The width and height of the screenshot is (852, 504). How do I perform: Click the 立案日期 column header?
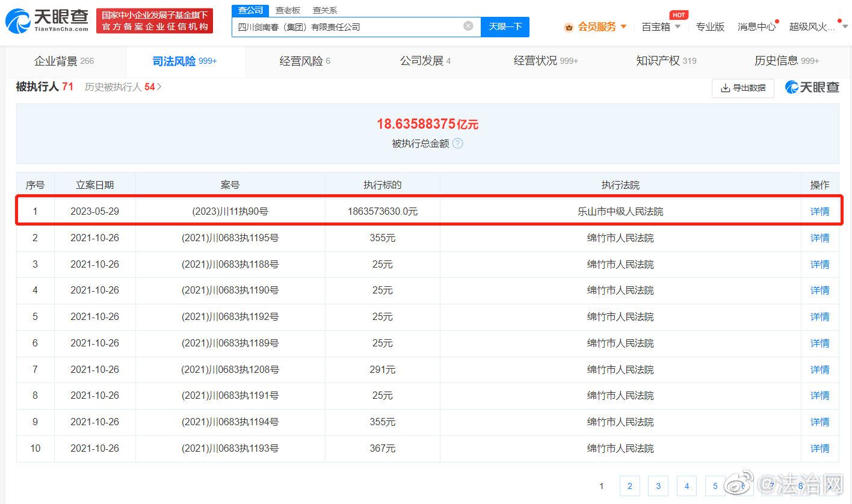[94, 185]
